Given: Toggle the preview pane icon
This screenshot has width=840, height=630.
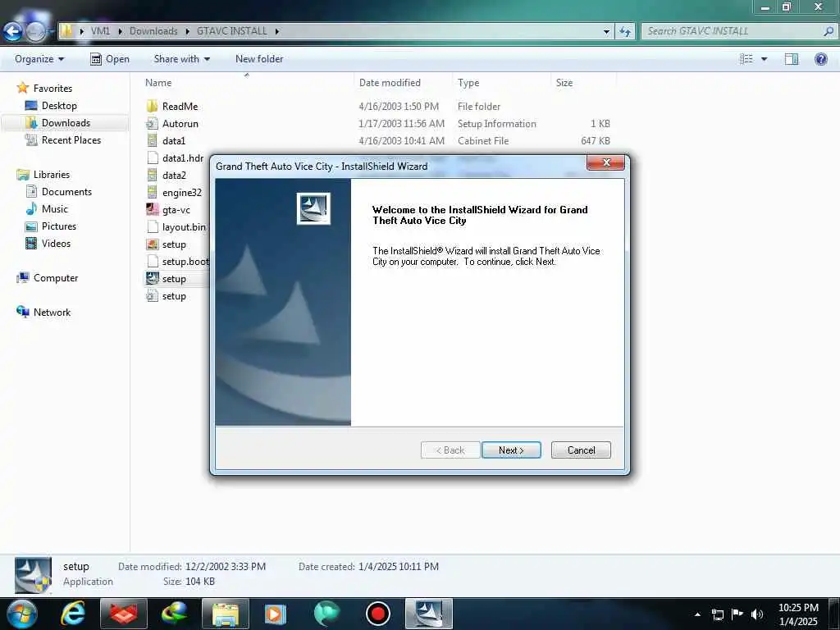Looking at the screenshot, I should pos(792,59).
